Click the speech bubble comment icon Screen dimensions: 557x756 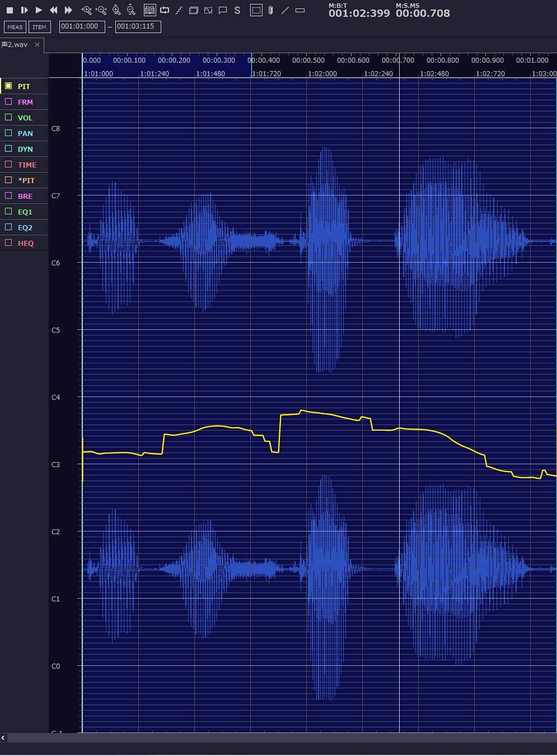[223, 10]
